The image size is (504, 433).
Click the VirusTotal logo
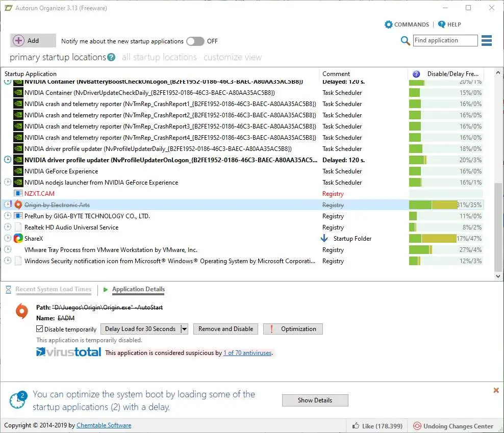click(x=69, y=352)
